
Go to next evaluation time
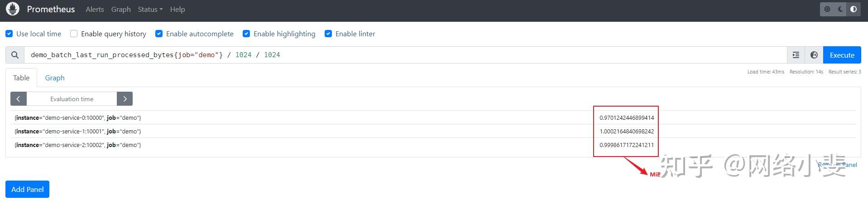pyautogui.click(x=125, y=99)
